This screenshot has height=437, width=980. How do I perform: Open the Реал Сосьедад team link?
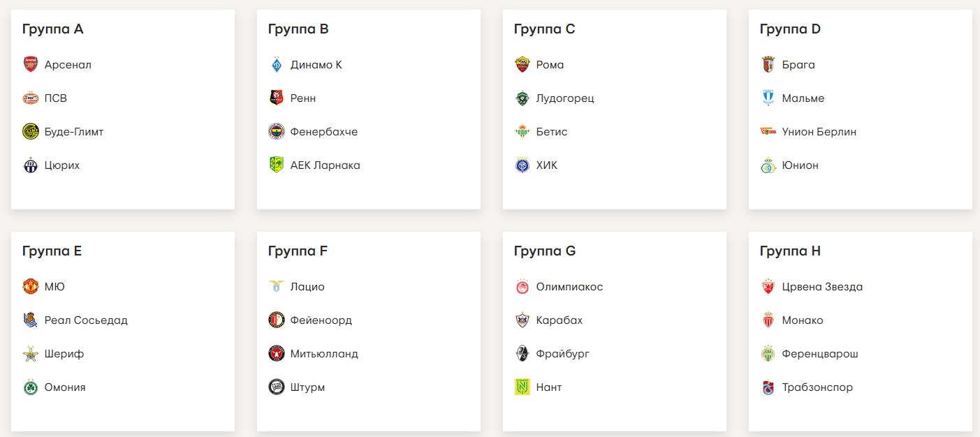(x=86, y=320)
